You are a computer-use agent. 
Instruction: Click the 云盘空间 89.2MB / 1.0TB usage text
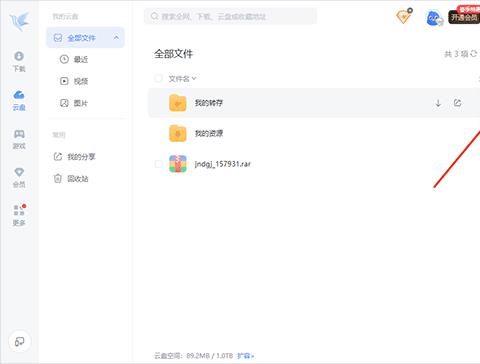coord(194,356)
